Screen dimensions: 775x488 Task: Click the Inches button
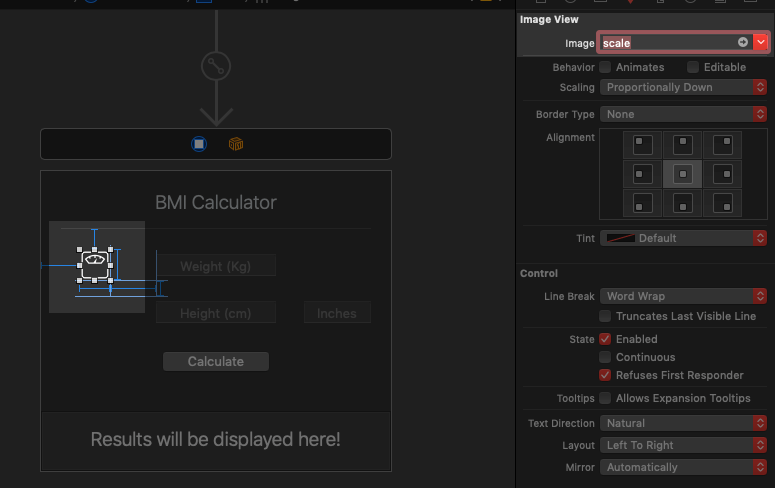coord(337,313)
